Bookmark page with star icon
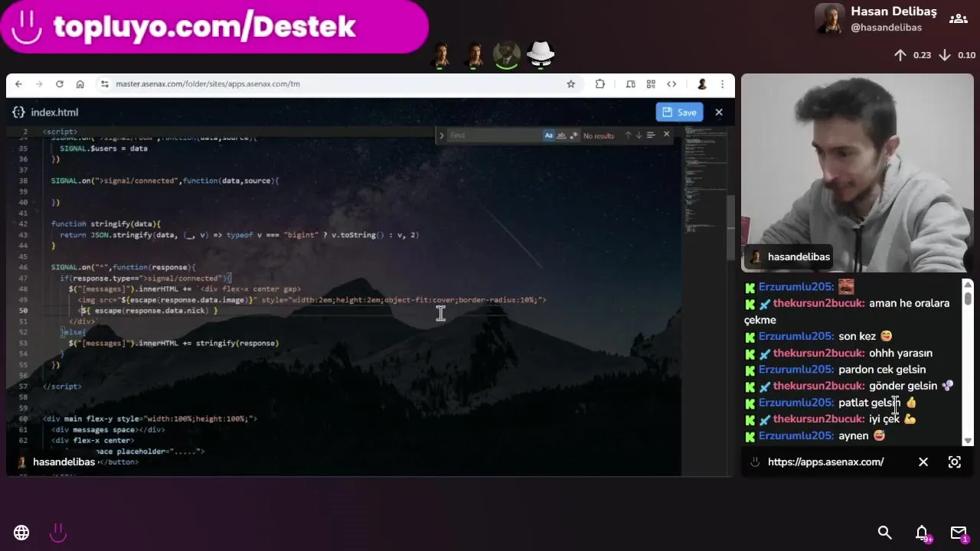This screenshot has height=551, width=980. coord(570,84)
